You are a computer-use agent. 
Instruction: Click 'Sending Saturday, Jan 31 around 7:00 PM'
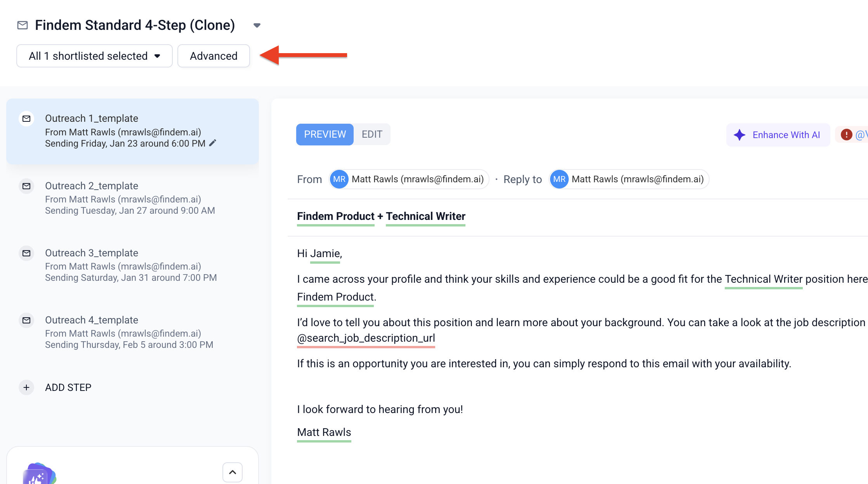(x=131, y=278)
